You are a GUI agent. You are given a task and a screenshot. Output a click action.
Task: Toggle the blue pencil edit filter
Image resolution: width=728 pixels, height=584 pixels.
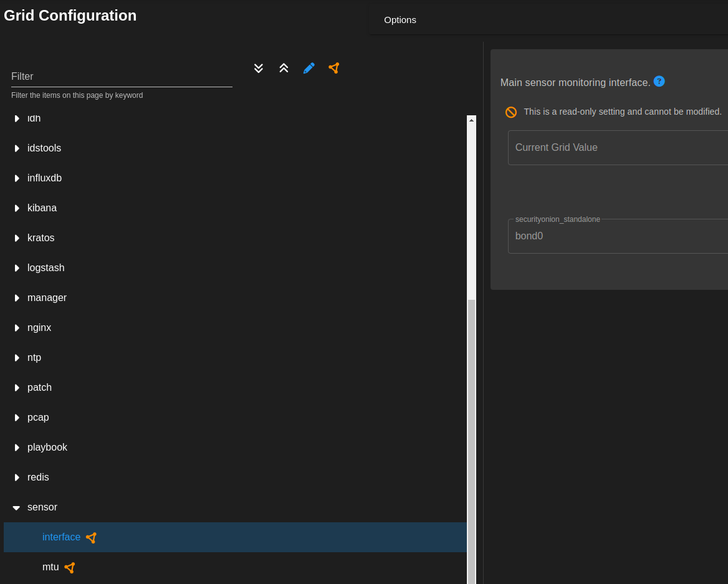[x=309, y=68]
